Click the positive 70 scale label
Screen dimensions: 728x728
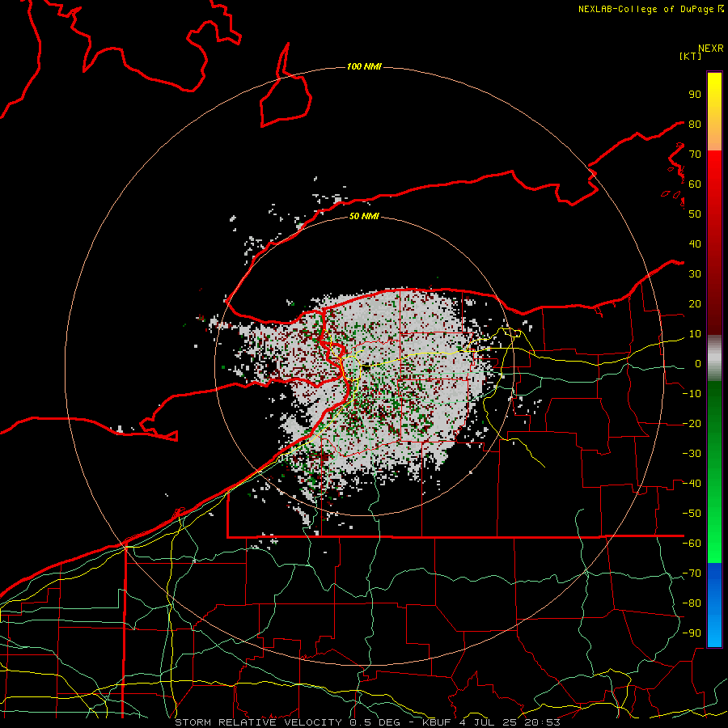coord(695,154)
